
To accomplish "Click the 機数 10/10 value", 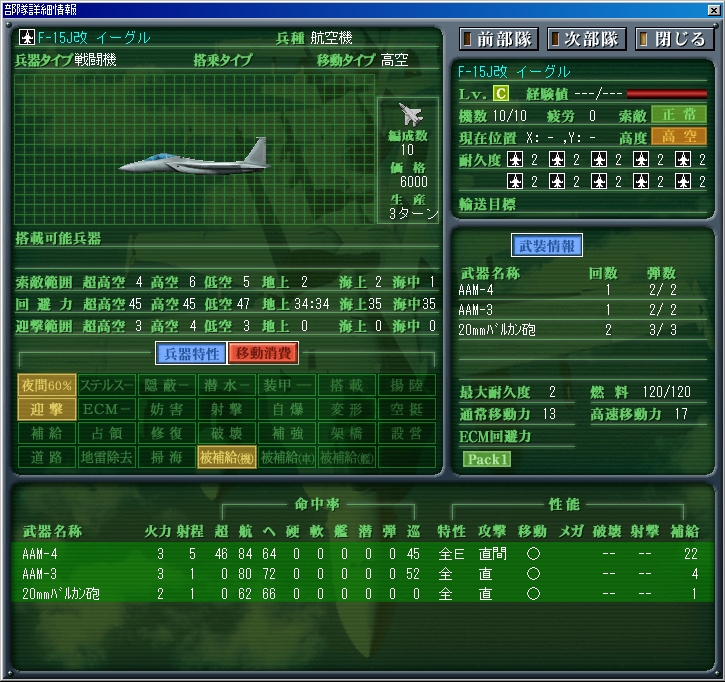I will coord(510,116).
